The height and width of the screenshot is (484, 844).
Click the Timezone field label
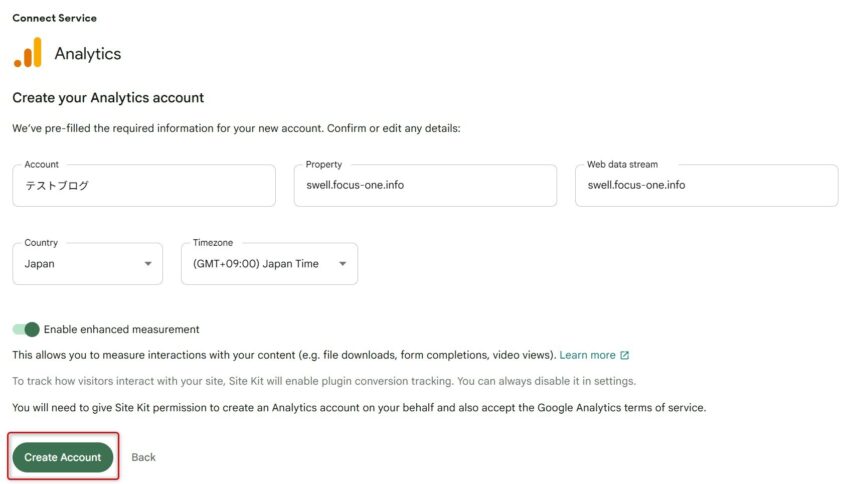point(215,243)
